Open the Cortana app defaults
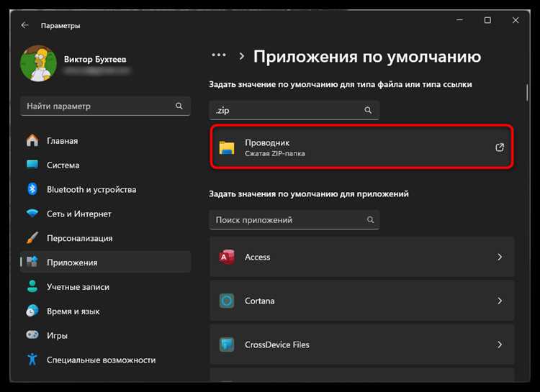The height and width of the screenshot is (392, 540). click(362, 301)
